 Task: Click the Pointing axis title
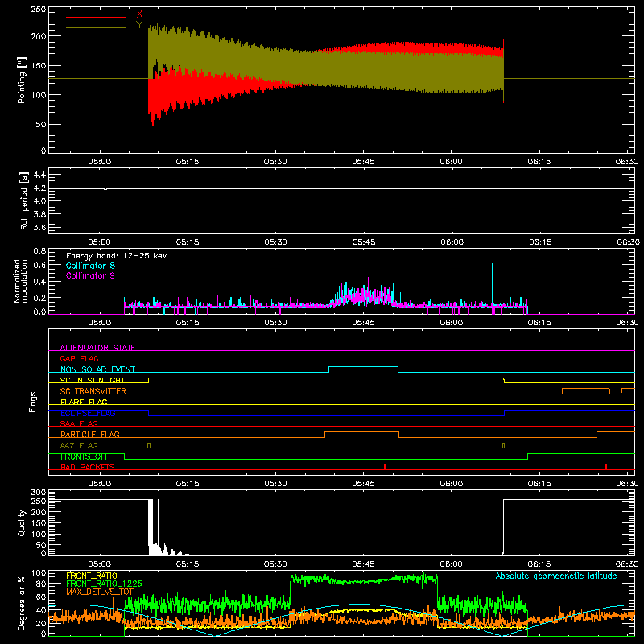22,81
